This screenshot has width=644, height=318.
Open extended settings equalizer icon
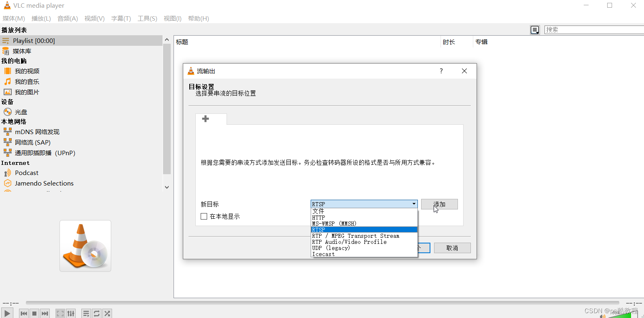[x=71, y=313]
